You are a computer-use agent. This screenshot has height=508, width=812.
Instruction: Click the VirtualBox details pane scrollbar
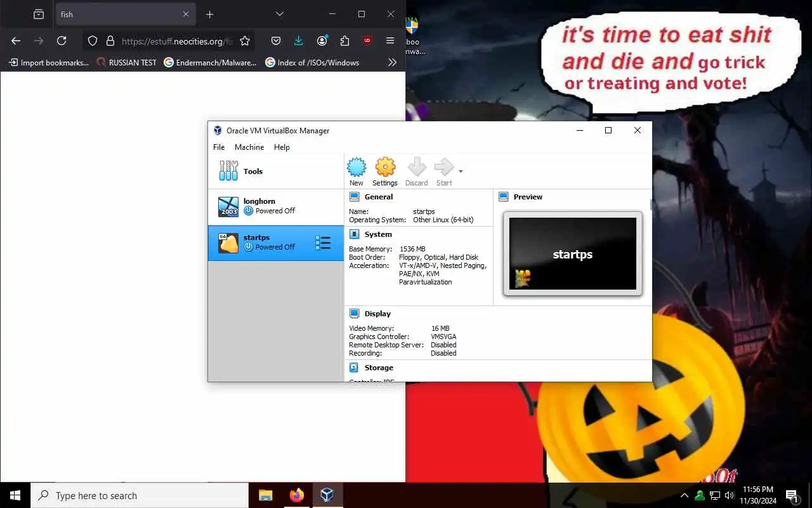point(650,204)
